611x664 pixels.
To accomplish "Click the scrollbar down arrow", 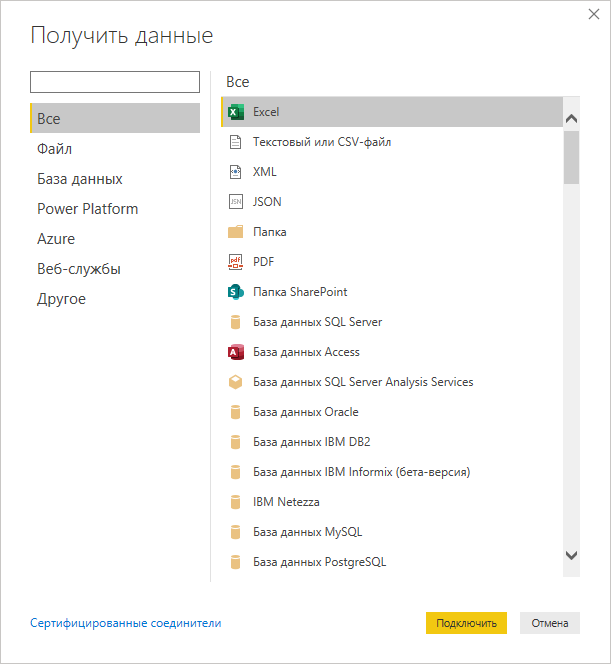I will (x=572, y=555).
